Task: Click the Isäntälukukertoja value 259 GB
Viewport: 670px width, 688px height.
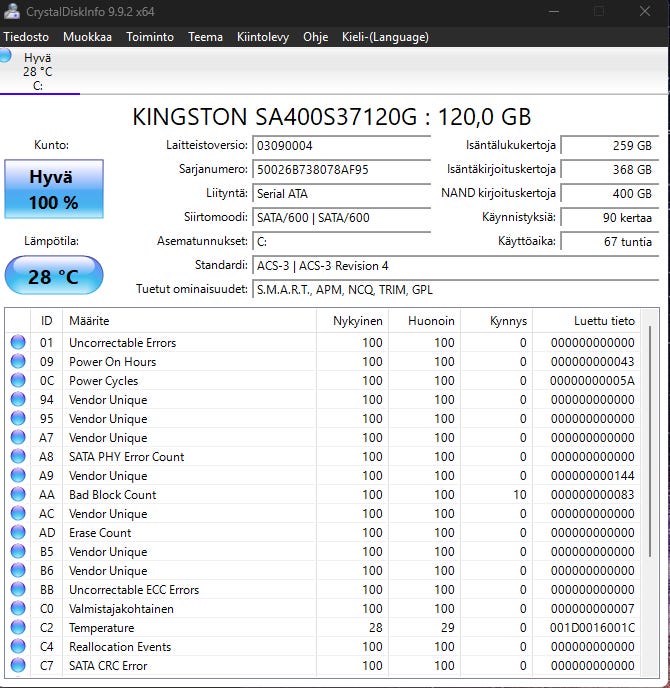Action: click(610, 146)
